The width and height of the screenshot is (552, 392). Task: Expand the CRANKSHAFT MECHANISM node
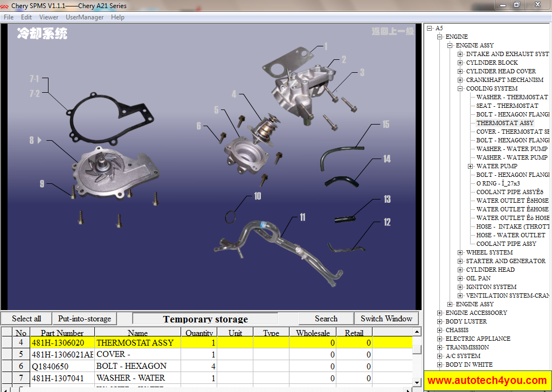[x=460, y=80]
